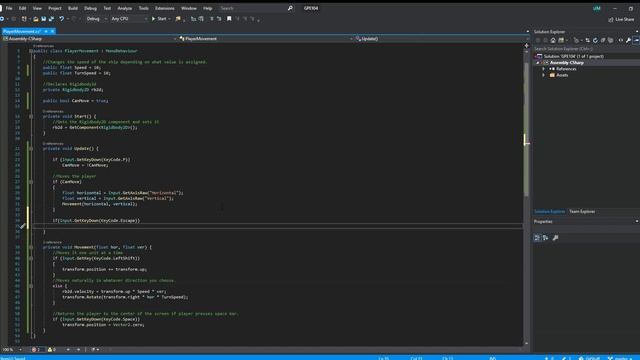Collapse the Assembly-CSharp project node
640x360 pixels.
coord(538,63)
